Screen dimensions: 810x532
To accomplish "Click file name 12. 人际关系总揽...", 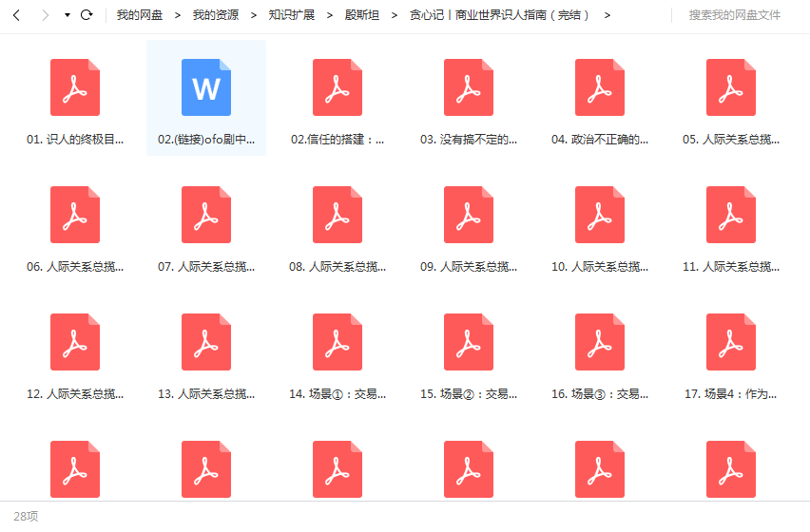I will click(75, 394).
